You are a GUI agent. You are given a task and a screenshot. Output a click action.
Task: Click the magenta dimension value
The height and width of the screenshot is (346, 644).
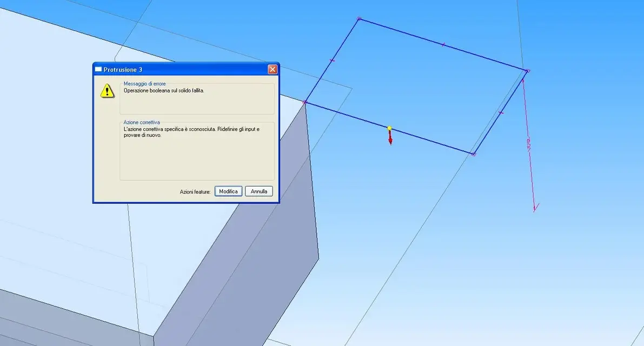click(528, 144)
